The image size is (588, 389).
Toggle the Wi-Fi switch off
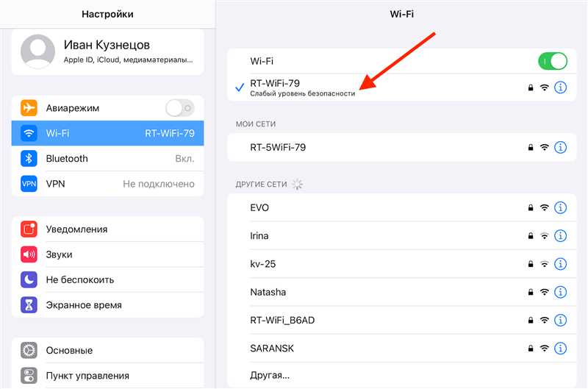(x=553, y=61)
